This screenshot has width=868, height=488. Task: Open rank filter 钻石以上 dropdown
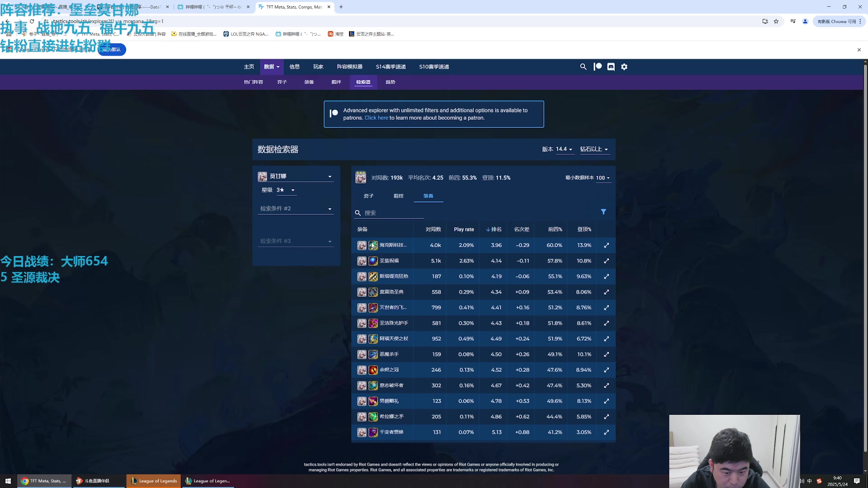[x=594, y=149]
